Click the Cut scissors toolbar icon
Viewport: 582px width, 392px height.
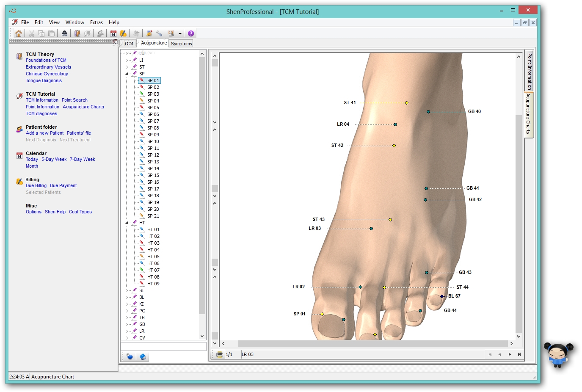[32, 33]
